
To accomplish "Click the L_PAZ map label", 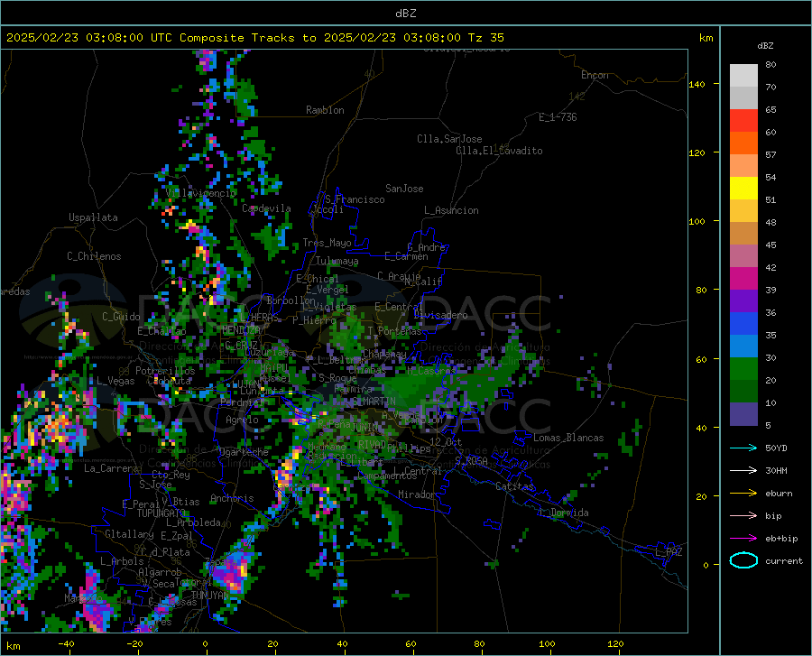I will tap(669, 552).
